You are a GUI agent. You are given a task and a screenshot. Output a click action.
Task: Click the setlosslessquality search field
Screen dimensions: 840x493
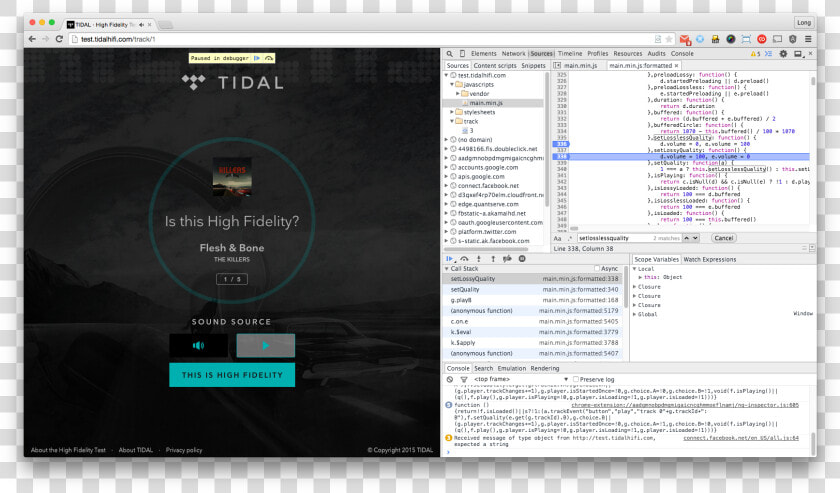click(x=629, y=238)
